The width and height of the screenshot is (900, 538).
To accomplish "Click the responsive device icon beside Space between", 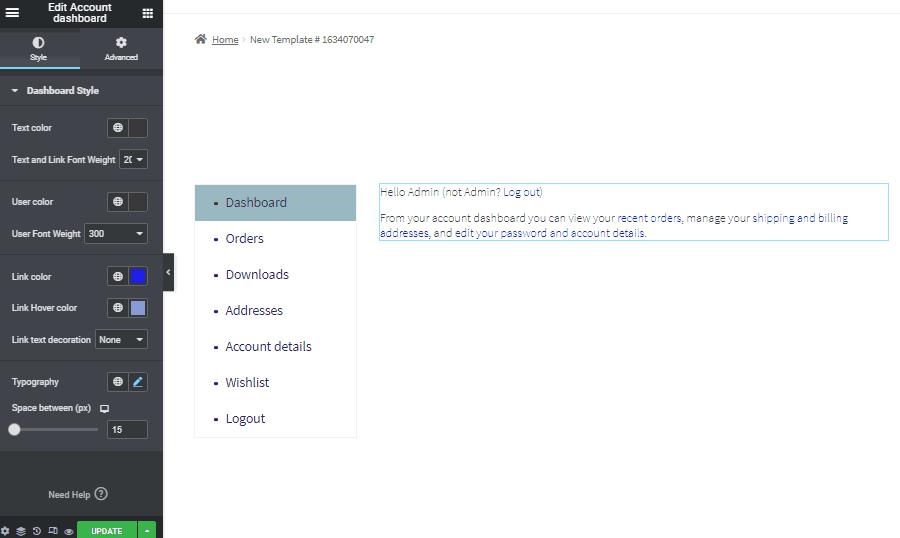I will (104, 408).
